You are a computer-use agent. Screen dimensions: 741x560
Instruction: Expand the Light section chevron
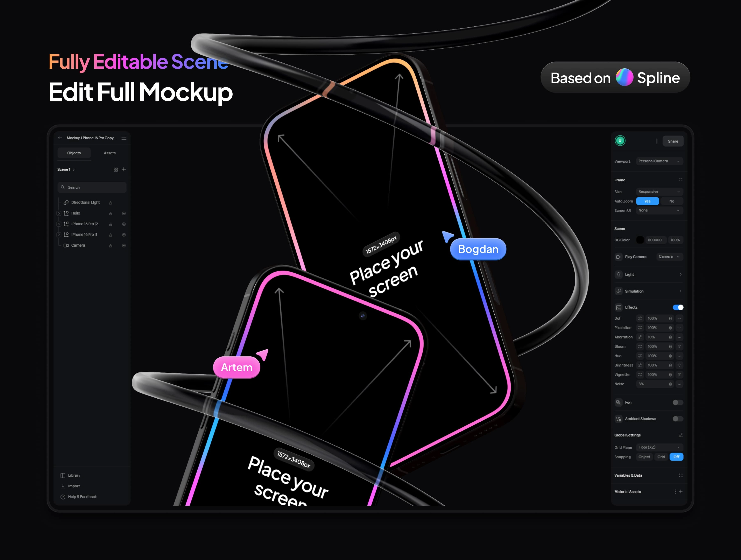[x=681, y=274]
